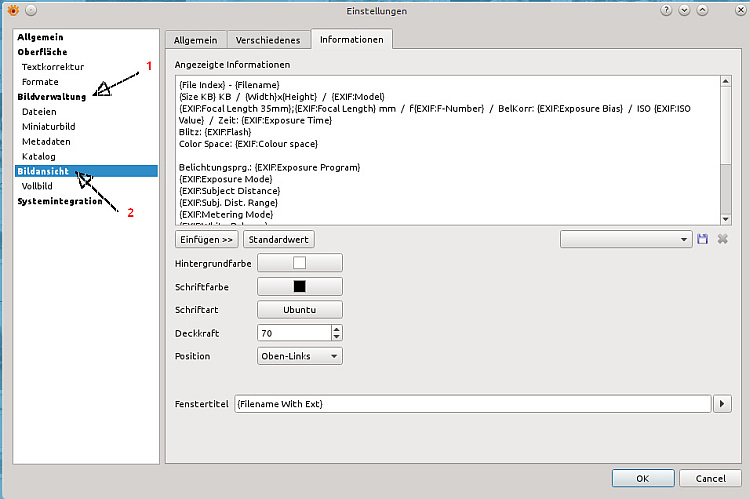Choose font via the Ubuntu Schriftart button

tap(300, 310)
